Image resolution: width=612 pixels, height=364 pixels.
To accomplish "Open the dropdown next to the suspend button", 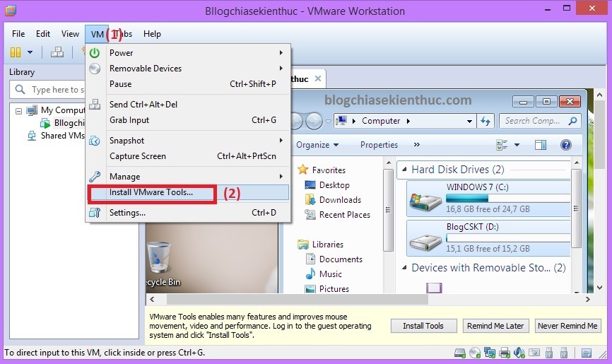I will 30,52.
